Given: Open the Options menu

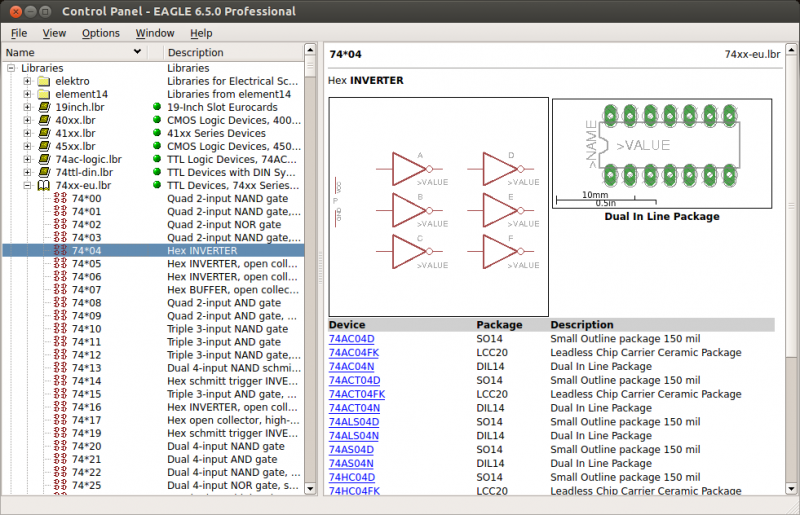Looking at the screenshot, I should coord(101,33).
